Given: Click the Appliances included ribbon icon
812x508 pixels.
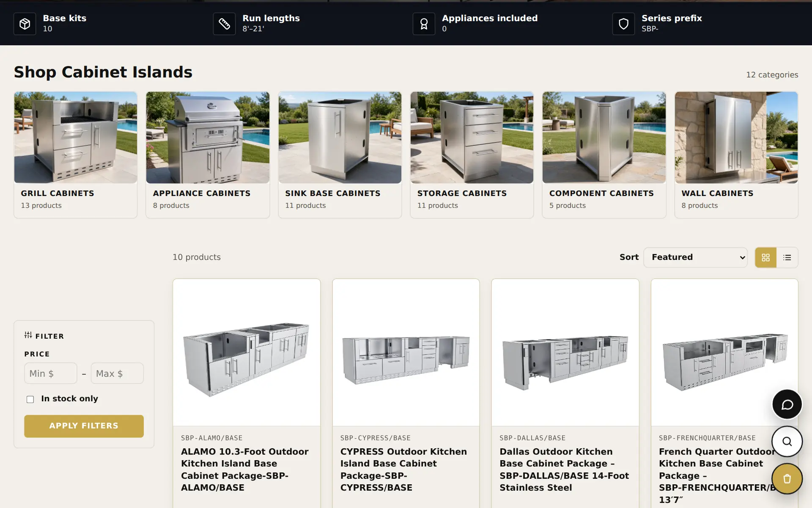Looking at the screenshot, I should tap(424, 24).
